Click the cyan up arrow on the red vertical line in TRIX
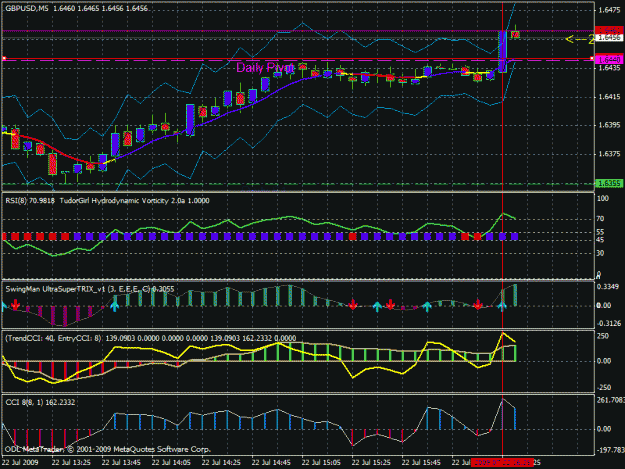Viewport: 625px width, 469px height. click(502, 306)
